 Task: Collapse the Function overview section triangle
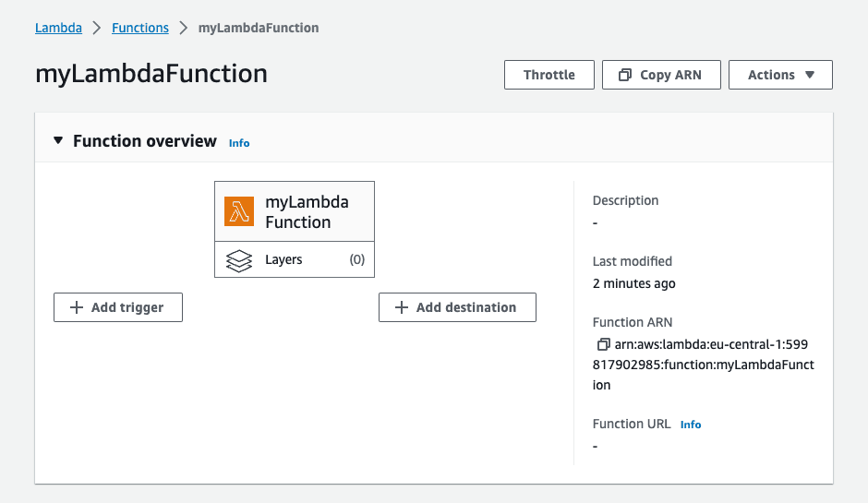(x=58, y=141)
